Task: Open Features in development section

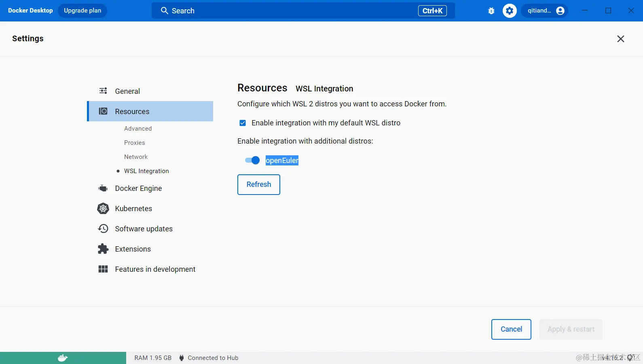Action: [150, 269]
